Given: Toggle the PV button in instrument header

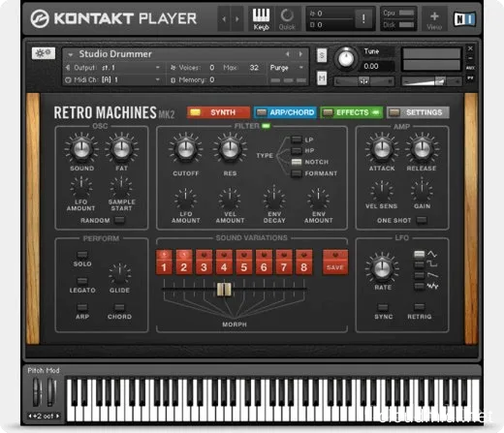Looking at the screenshot, I should point(470,78).
